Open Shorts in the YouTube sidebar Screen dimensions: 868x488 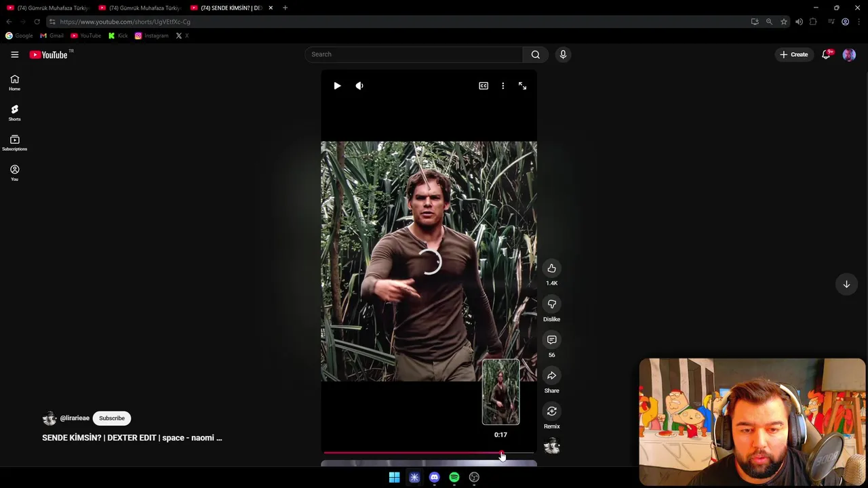[x=14, y=113]
